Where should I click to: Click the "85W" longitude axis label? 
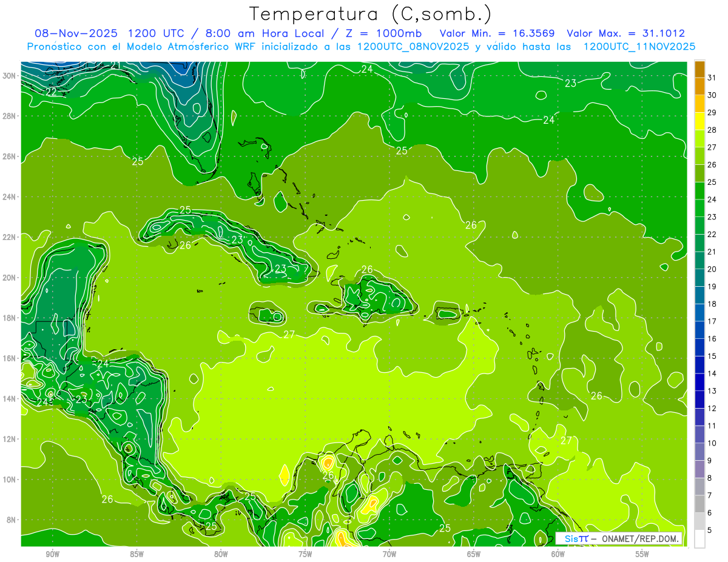coord(136,554)
